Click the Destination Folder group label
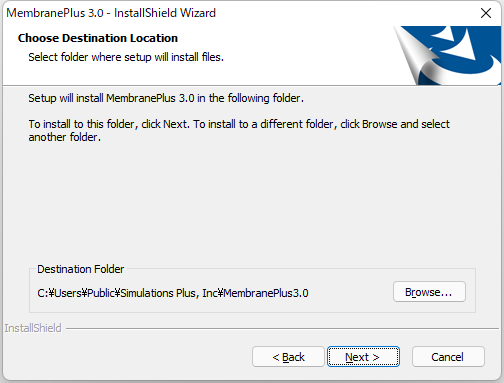This screenshot has width=504, height=383. pos(80,269)
